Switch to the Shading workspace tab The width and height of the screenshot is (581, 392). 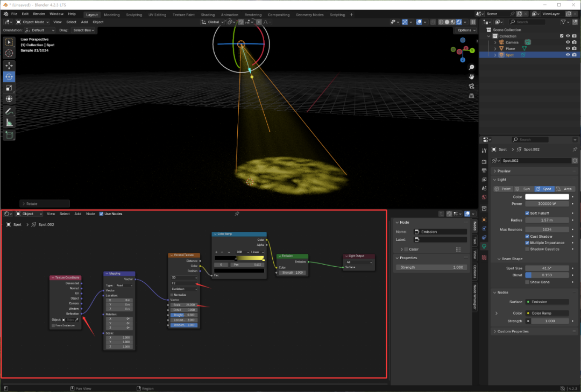(x=208, y=15)
